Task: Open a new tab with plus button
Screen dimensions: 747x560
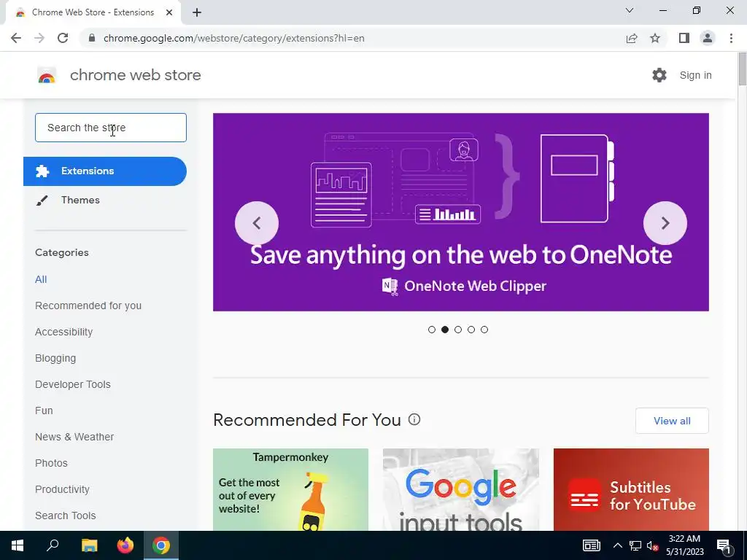Action: coord(197,12)
